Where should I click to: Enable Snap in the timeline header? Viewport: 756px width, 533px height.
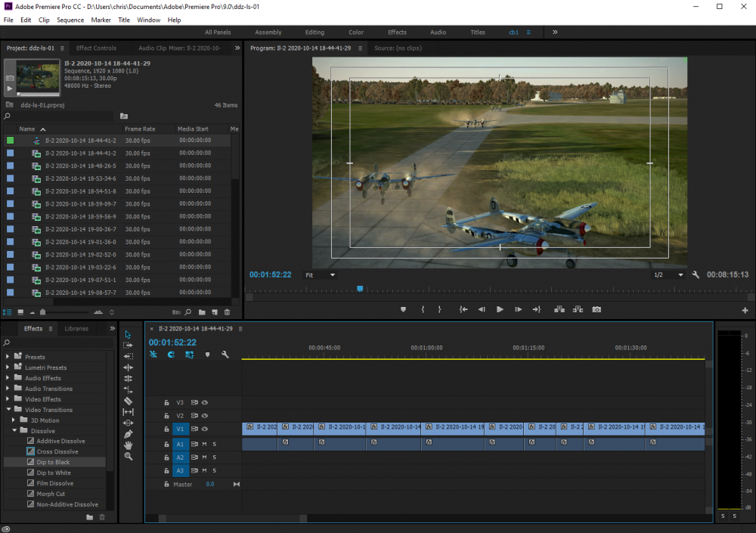point(171,355)
